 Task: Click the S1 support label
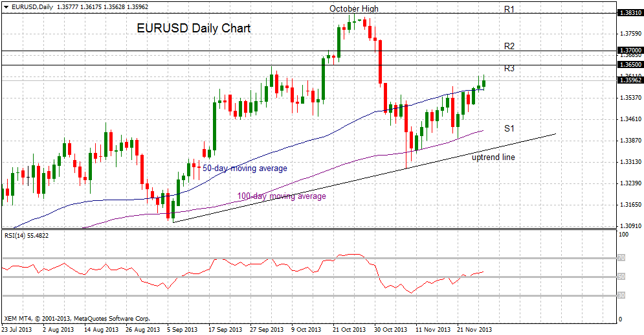(509, 128)
